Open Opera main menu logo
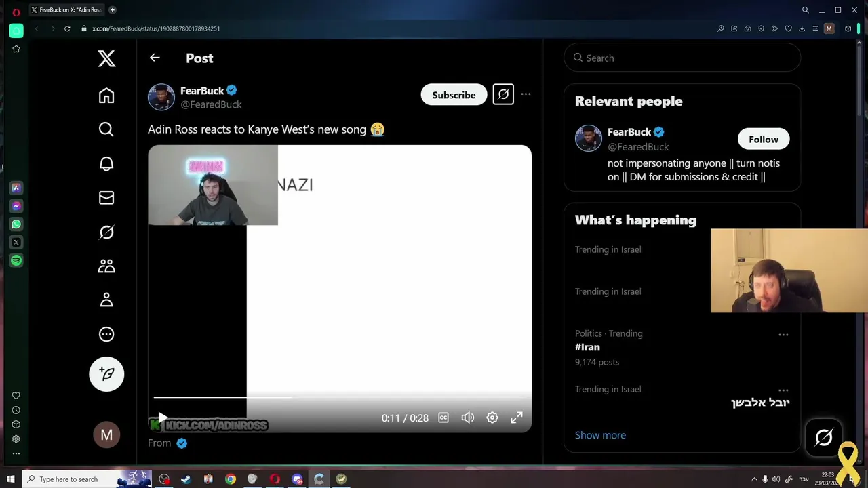Screen dimensions: 868x488 tap(16, 12)
